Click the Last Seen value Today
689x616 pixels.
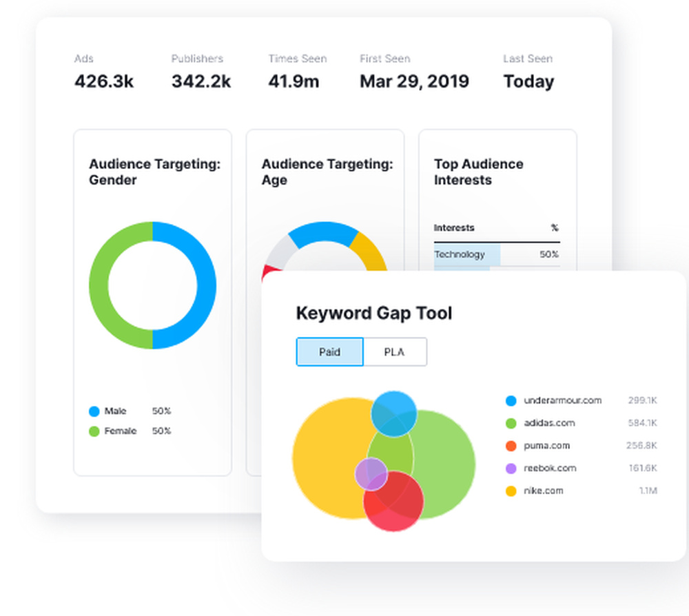528,81
